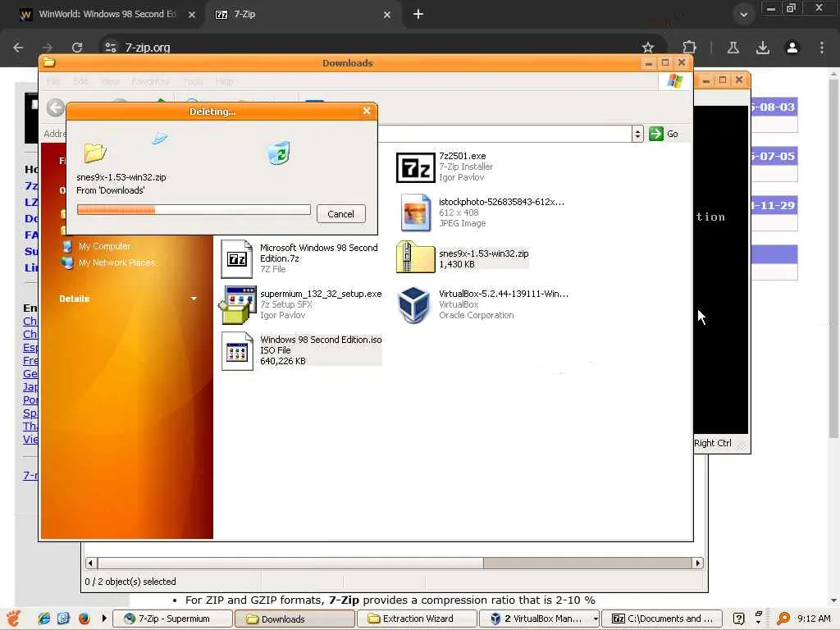Click the page vertical scrollbar
This screenshot has height=630, width=840.
(833, 257)
